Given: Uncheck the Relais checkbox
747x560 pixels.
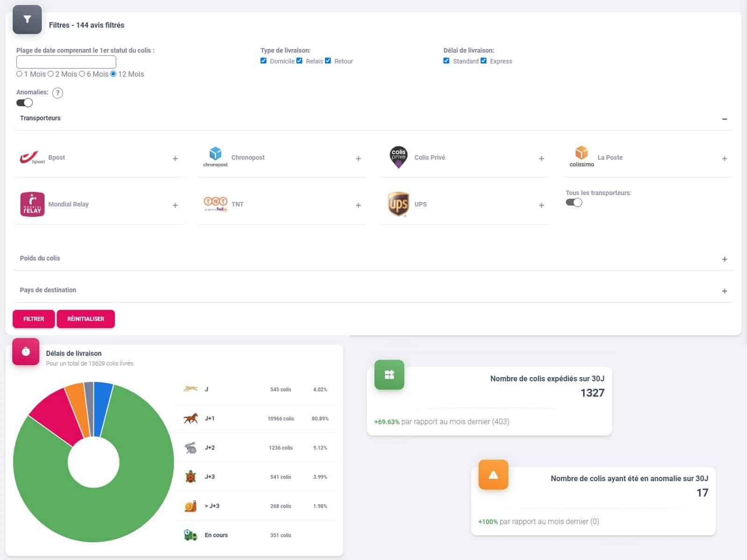Looking at the screenshot, I should pyautogui.click(x=299, y=61).
